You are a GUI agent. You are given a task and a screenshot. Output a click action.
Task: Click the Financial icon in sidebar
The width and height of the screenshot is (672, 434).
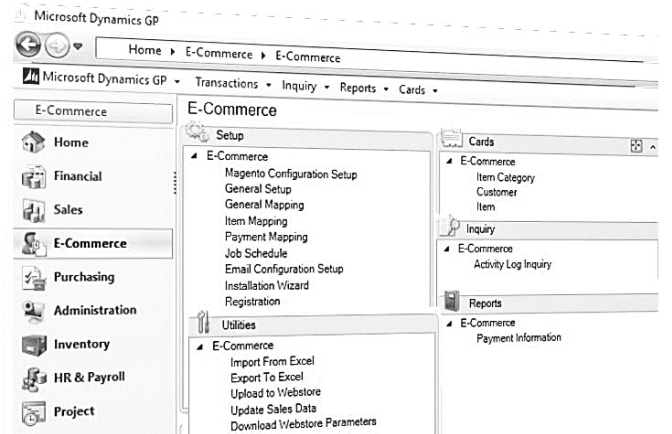tap(34, 176)
